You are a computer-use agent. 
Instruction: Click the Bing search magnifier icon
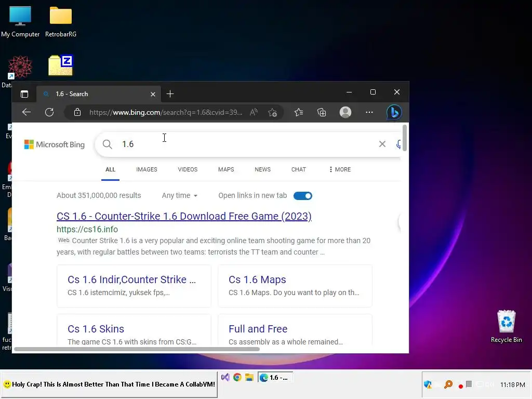tap(107, 144)
